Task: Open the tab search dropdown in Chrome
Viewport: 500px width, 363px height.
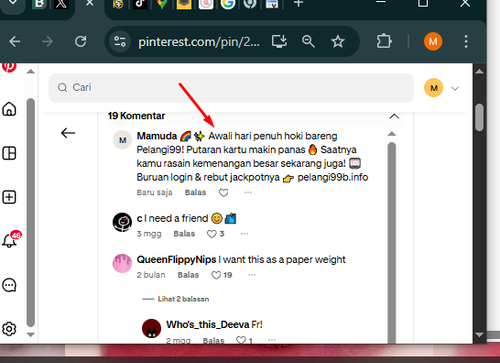Action: [12, 3]
